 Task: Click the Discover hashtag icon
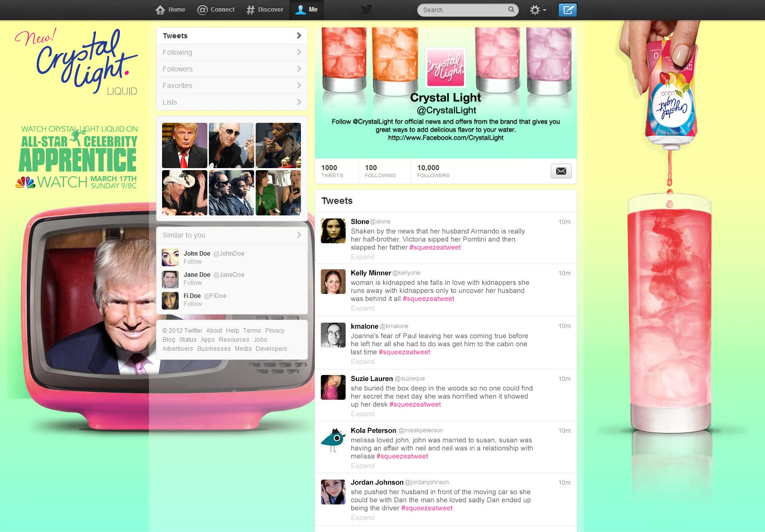click(250, 10)
